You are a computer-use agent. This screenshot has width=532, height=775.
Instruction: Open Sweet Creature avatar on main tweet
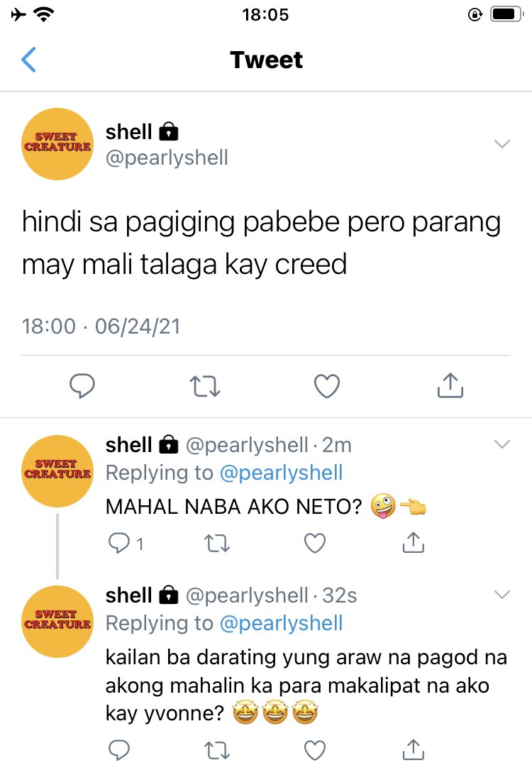click(x=57, y=144)
